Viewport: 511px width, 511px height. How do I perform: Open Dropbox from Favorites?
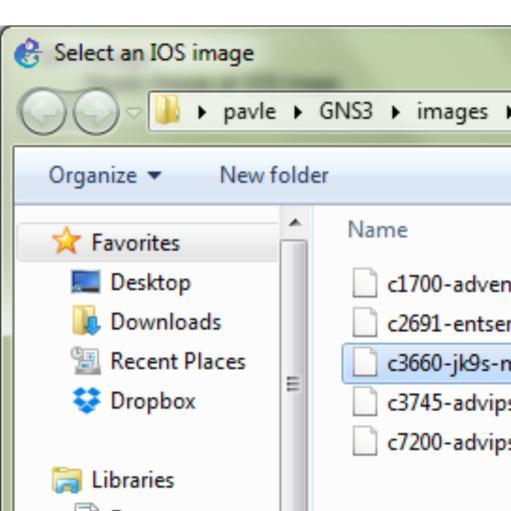coord(153,401)
